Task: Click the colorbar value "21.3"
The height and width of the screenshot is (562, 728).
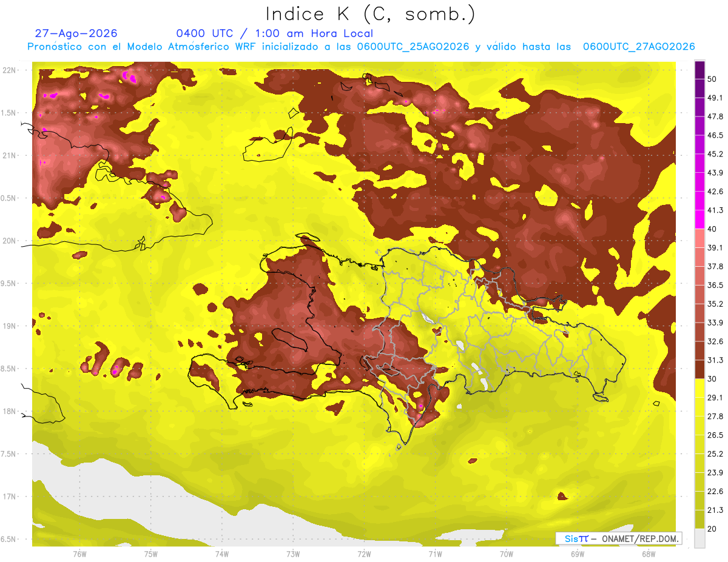Action: [x=715, y=510]
